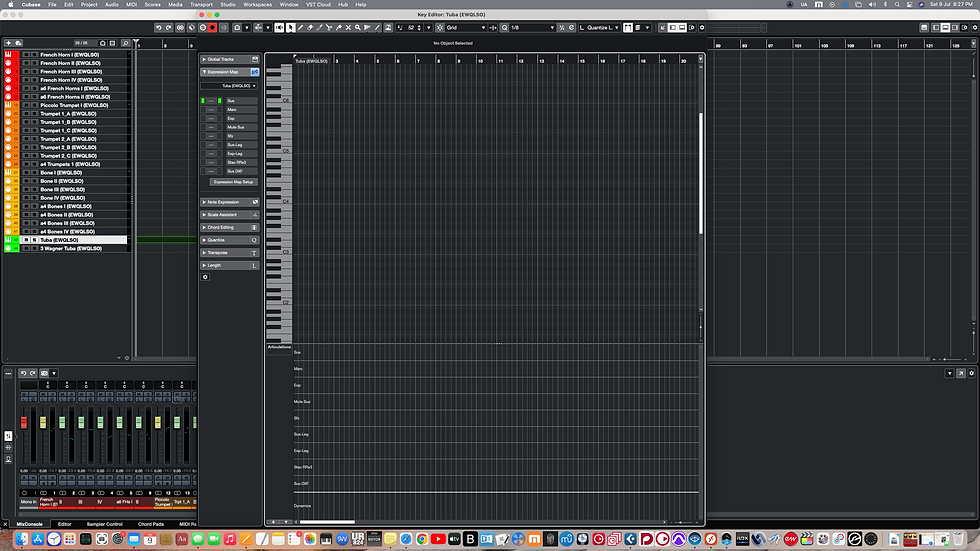Click the Global Tracks section icon
Image resolution: width=980 pixels, height=551 pixels.
click(254, 59)
